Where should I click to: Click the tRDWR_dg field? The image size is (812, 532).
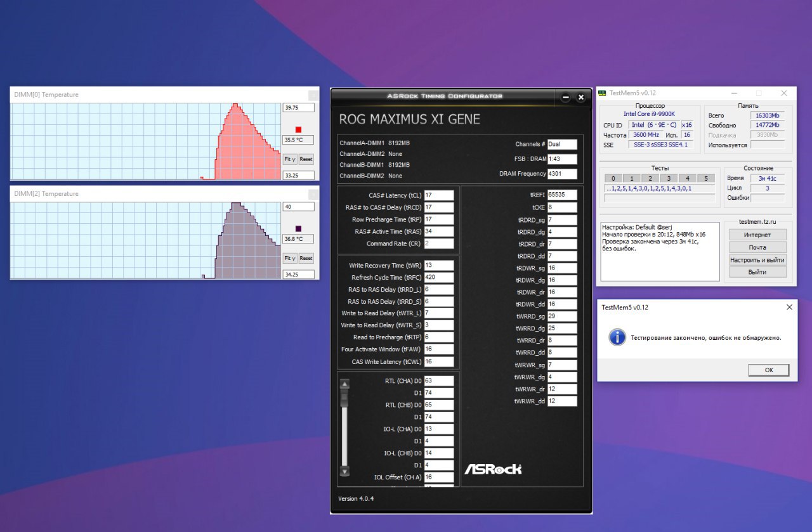coord(562,280)
